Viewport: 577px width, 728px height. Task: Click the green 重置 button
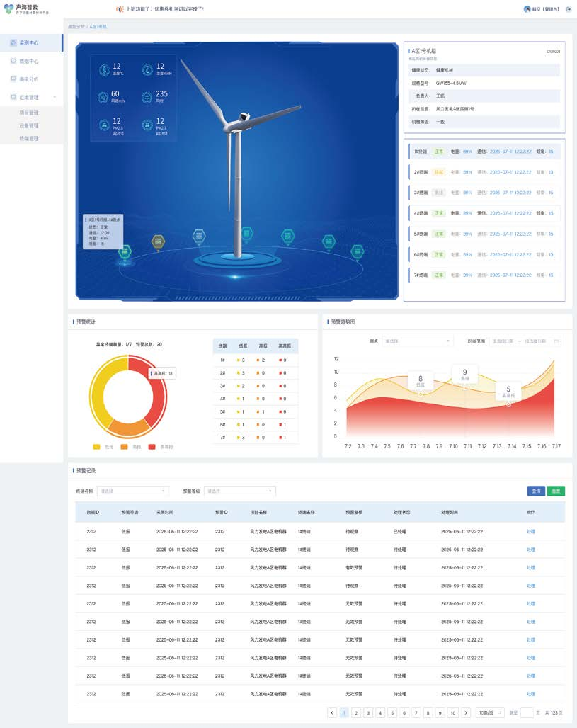coord(556,491)
